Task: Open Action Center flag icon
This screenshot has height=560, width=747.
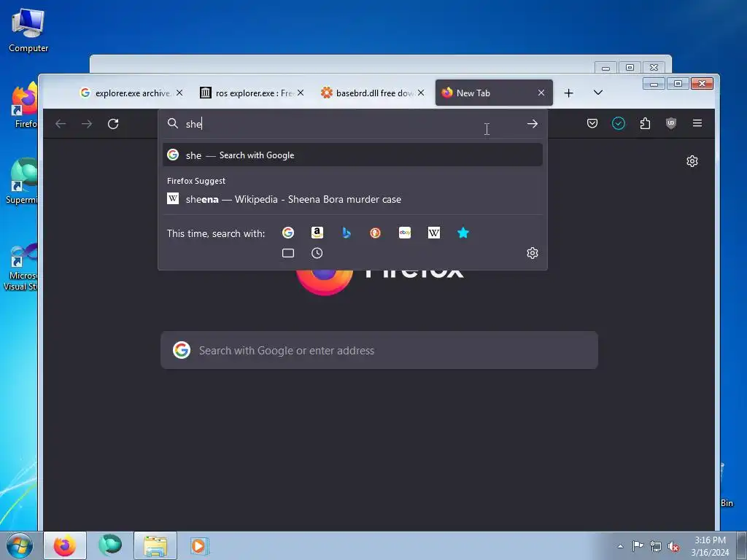Action: click(638, 546)
